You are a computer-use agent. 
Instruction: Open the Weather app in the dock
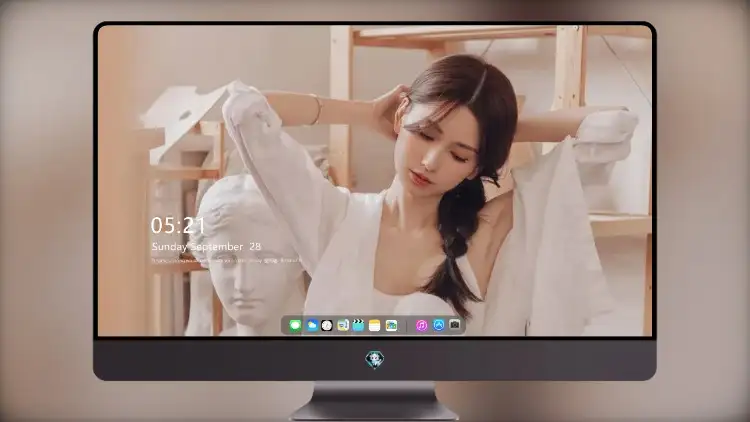click(312, 325)
